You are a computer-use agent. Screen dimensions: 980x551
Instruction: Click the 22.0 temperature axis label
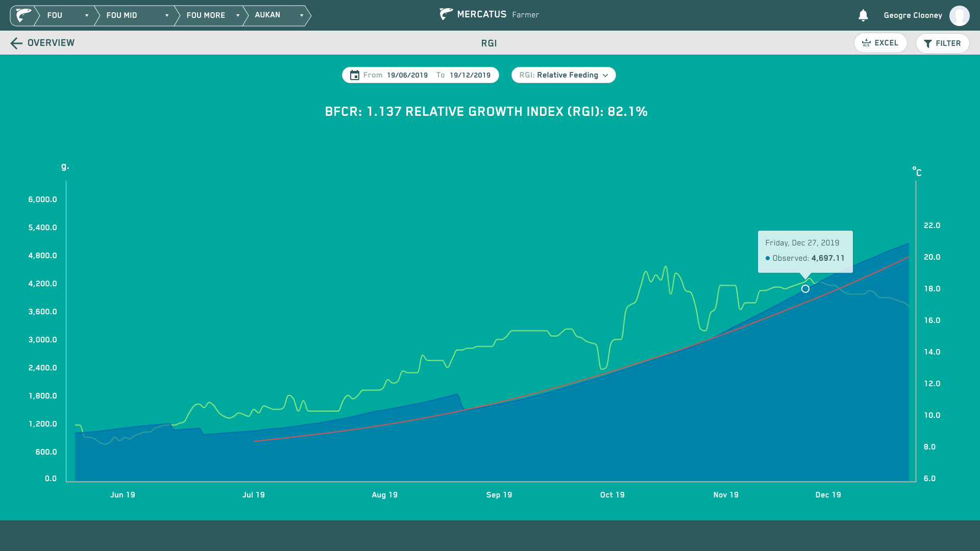[x=932, y=226]
